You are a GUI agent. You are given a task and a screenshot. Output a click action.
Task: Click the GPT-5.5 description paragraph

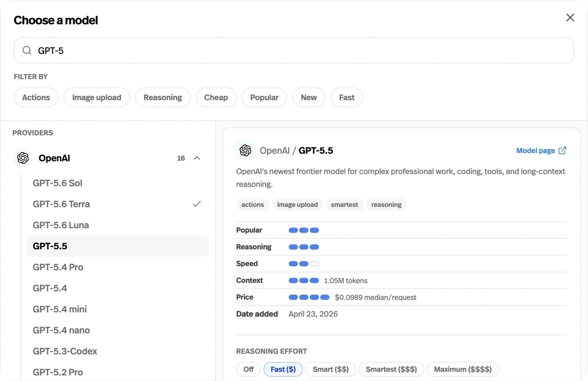pos(401,178)
